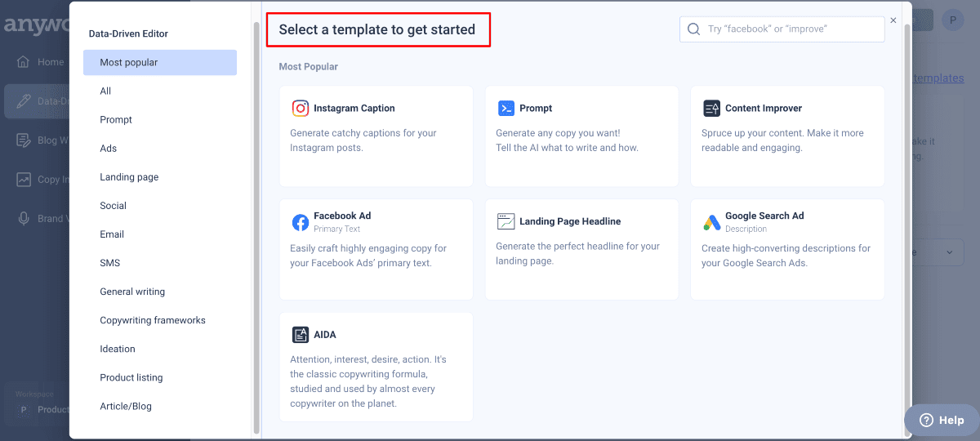Expand the dropdown behind the dialog
The width and height of the screenshot is (980, 441).
(x=947, y=252)
